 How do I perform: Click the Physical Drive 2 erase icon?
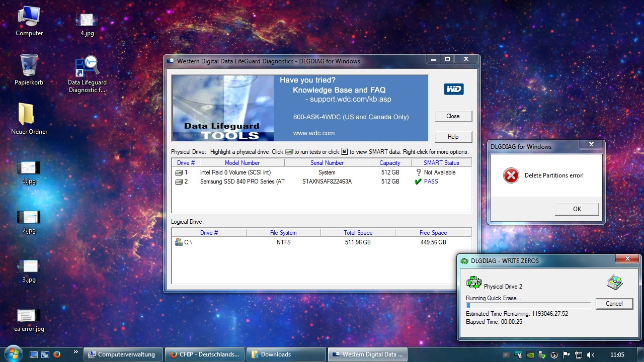pos(473,282)
